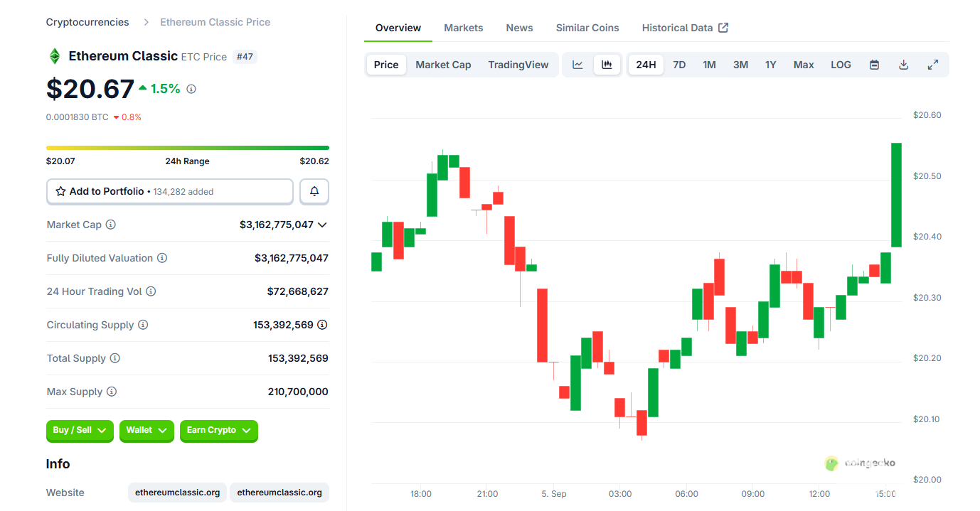
Task: Open the calendar date range picker
Action: click(875, 65)
